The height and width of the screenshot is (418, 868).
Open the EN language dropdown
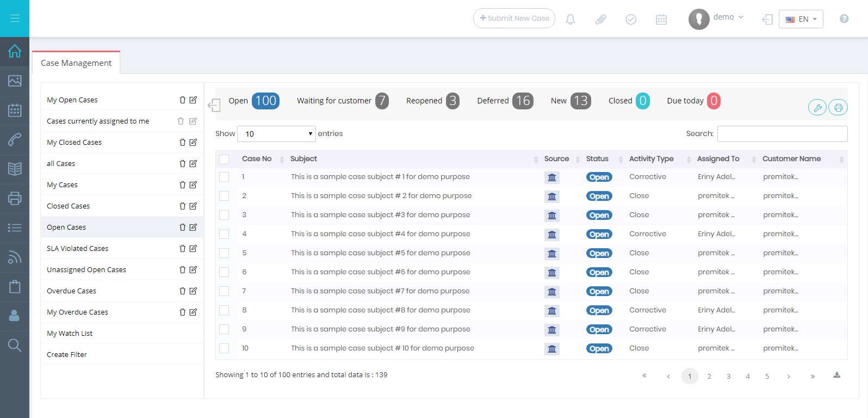[x=801, y=19]
